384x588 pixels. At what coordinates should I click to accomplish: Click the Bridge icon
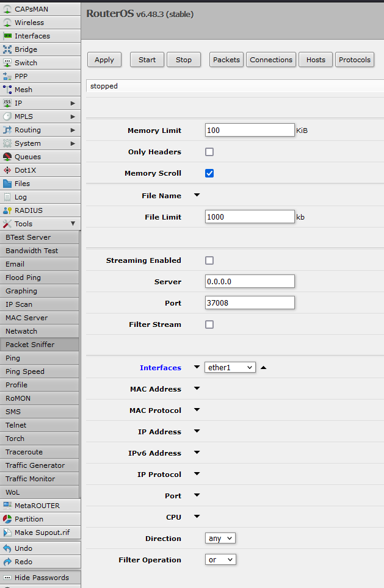pos(7,49)
